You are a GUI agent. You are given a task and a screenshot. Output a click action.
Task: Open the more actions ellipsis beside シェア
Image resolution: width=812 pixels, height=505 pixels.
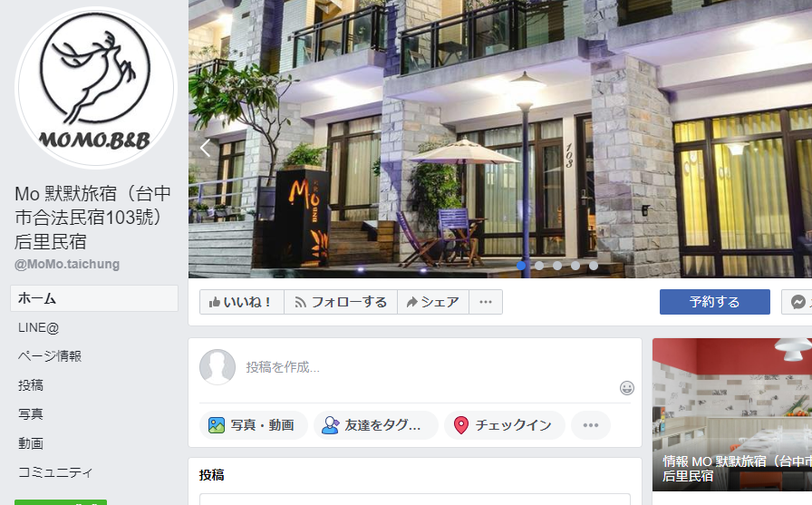point(485,302)
